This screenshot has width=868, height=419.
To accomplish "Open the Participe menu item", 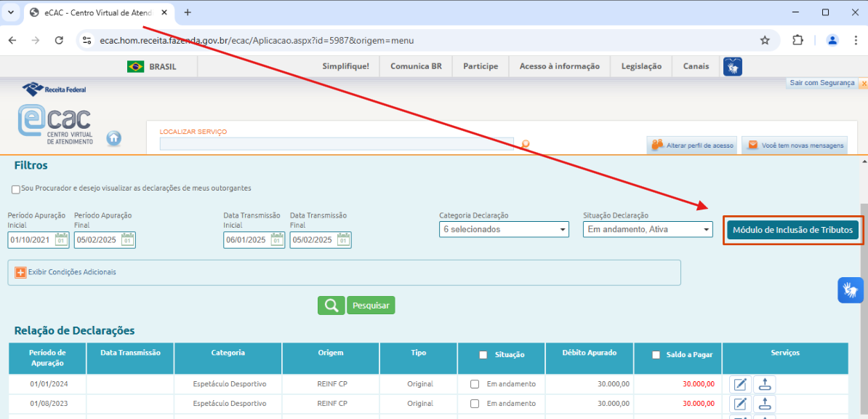I will point(481,66).
